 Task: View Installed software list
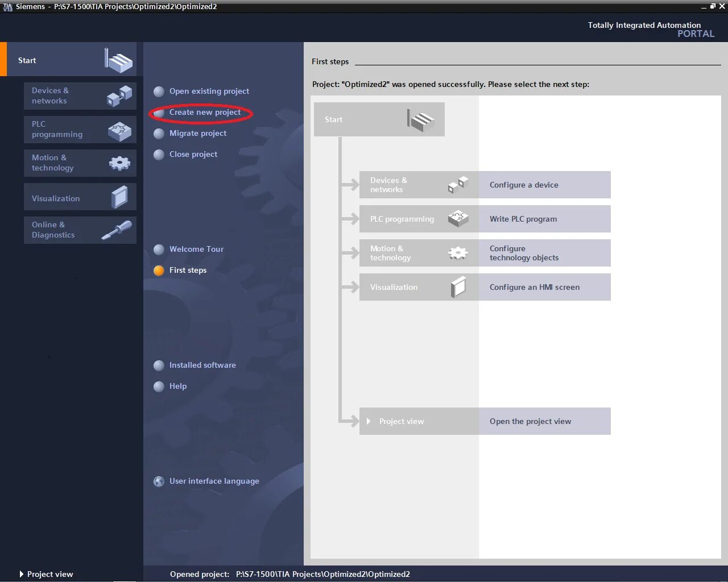(x=202, y=365)
